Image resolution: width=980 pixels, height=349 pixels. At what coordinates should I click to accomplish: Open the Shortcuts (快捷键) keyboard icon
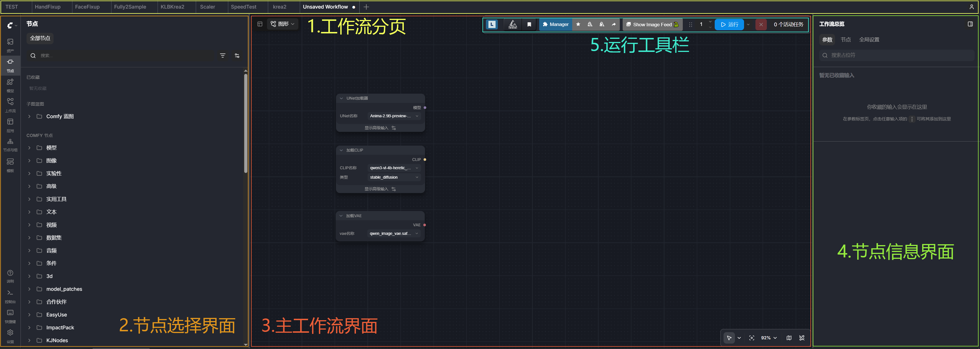point(10,316)
